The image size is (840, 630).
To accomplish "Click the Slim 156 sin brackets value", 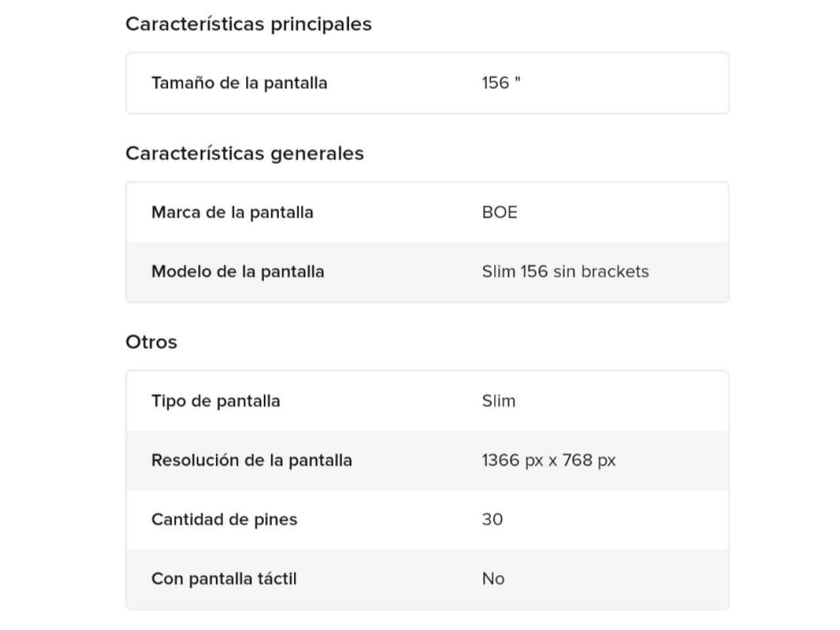I will click(565, 272).
